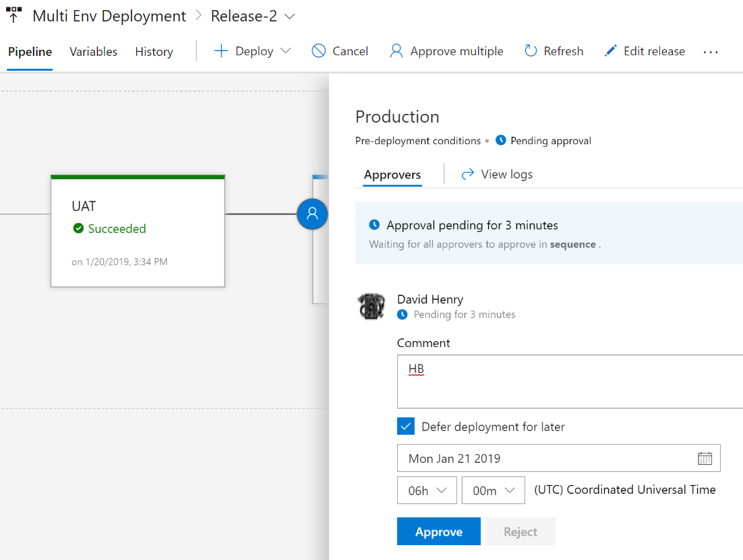Open the 06h hour dropdown
Viewport: 743px width, 560px height.
click(427, 491)
